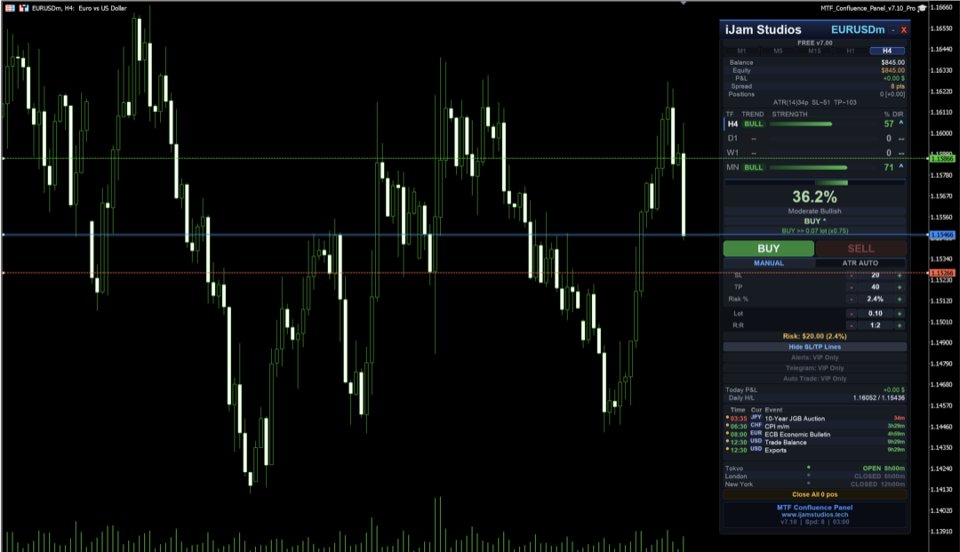Click the MN BULL trend row

pos(814,167)
